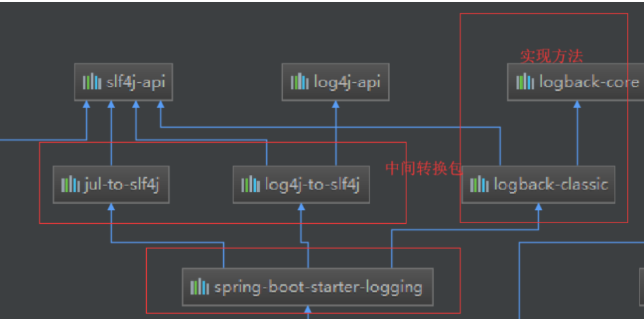Select the slf4j-api dependency node

tap(123, 82)
